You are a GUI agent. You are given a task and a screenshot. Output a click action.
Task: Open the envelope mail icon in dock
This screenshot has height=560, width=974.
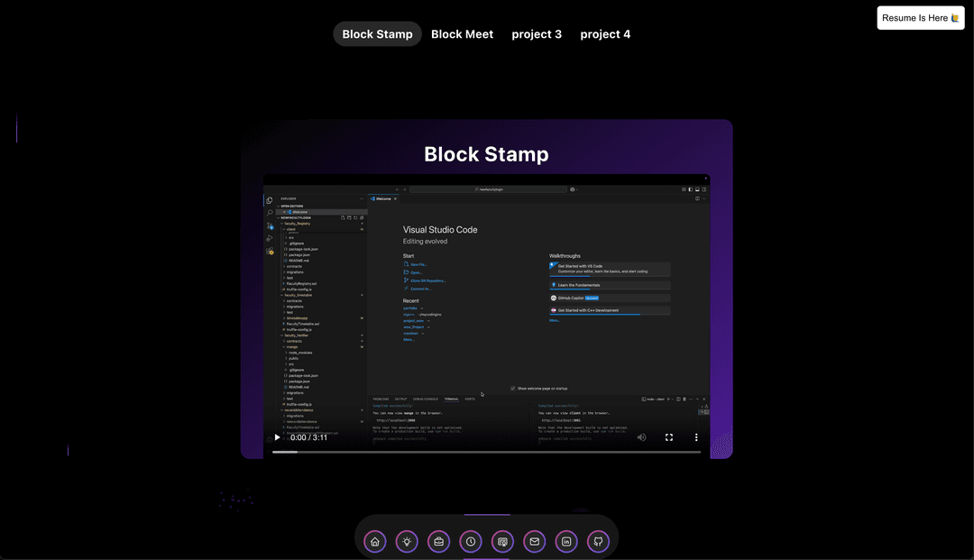coord(534,541)
